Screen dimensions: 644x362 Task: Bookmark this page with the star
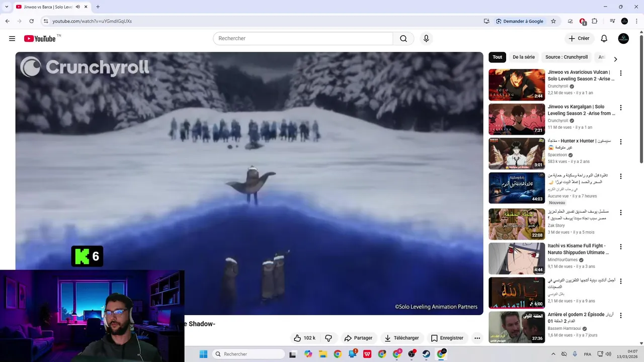pyautogui.click(x=553, y=21)
